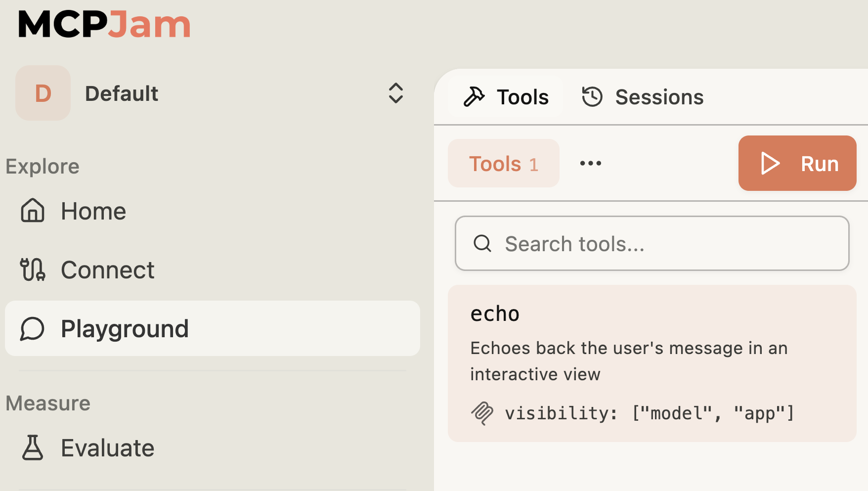The image size is (868, 491).
Task: Click the echo tool description text
Action: [x=629, y=361]
